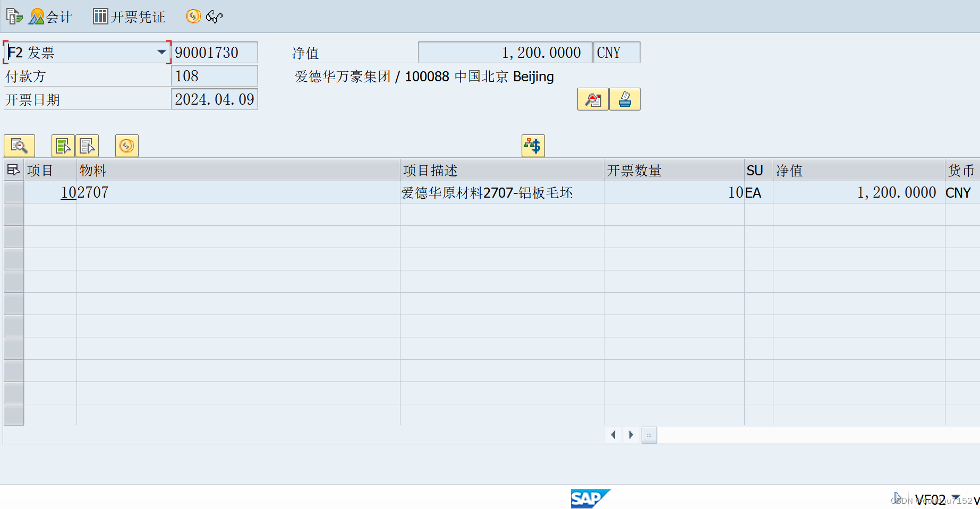Click item number 10 link in table
The height and width of the screenshot is (509, 980).
69,192
